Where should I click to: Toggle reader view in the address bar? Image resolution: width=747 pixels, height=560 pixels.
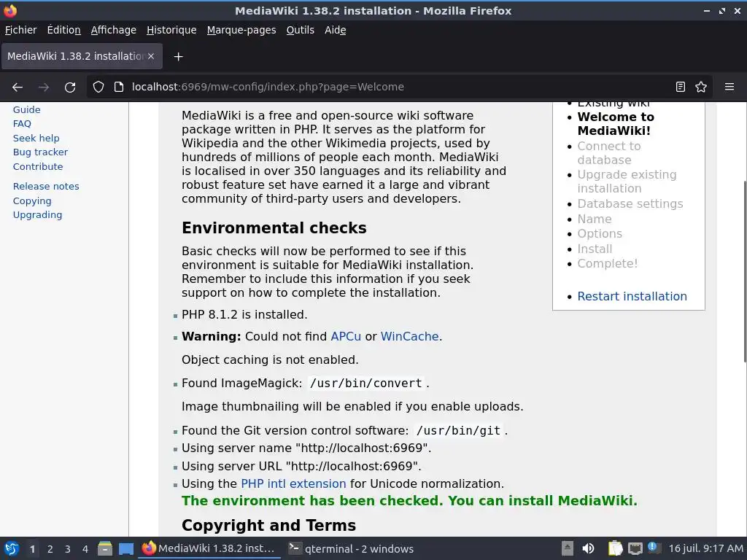click(681, 87)
